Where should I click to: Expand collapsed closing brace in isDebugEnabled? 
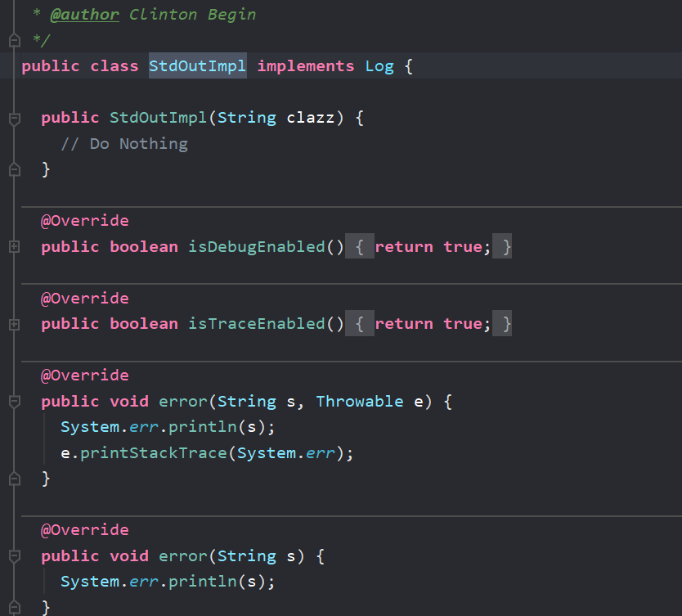click(x=502, y=247)
